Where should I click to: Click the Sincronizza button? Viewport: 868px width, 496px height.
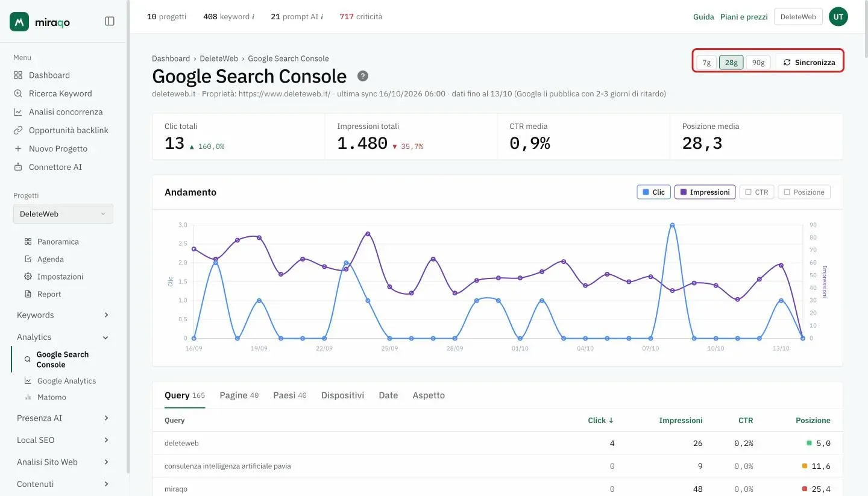pyautogui.click(x=809, y=63)
